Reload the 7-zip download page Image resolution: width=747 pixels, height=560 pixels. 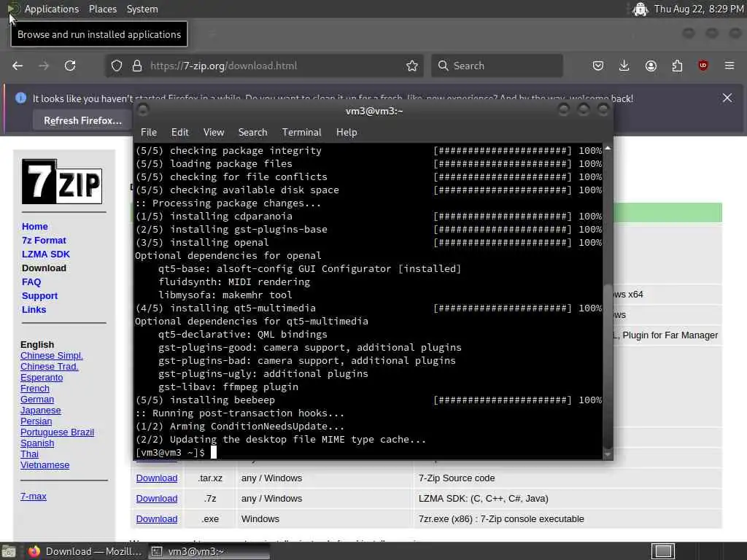[x=70, y=66]
